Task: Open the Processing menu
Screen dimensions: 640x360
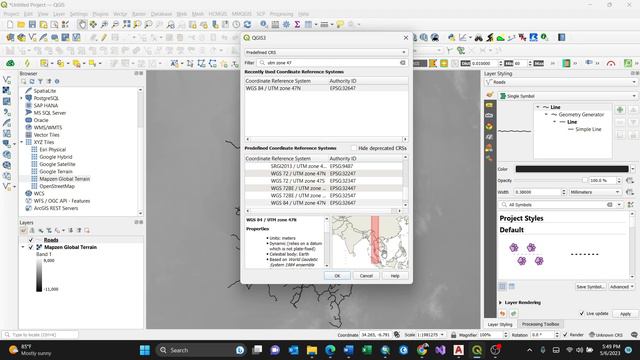Action: tap(281, 14)
